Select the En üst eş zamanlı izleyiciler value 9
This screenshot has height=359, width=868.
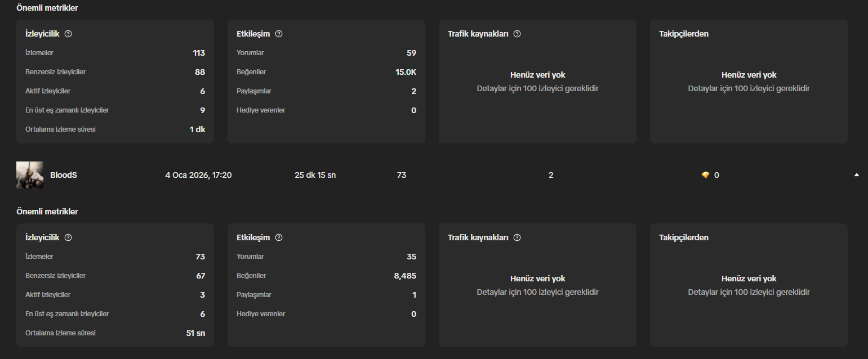[203, 110]
